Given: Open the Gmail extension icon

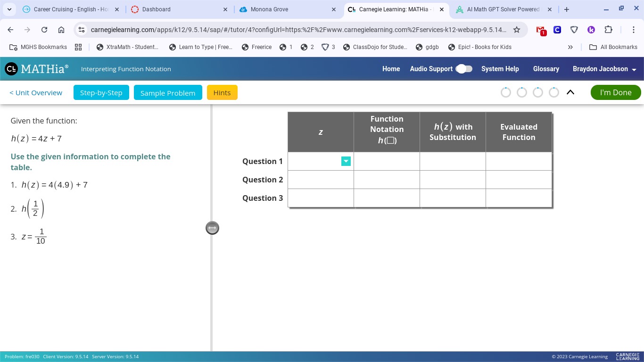Looking at the screenshot, I should (x=541, y=30).
